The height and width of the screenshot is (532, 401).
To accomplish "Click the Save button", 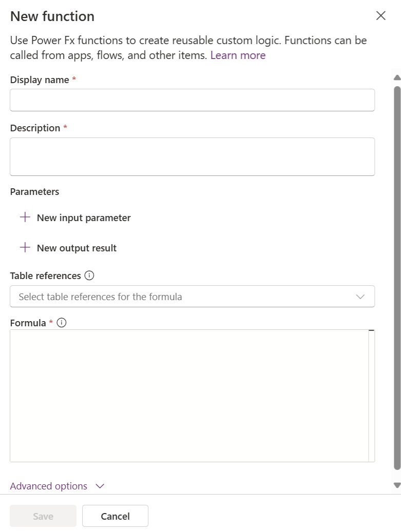I will [43, 516].
